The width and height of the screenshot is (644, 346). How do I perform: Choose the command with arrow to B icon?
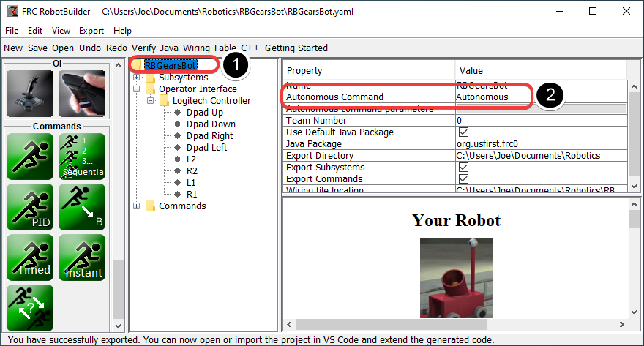point(82,207)
